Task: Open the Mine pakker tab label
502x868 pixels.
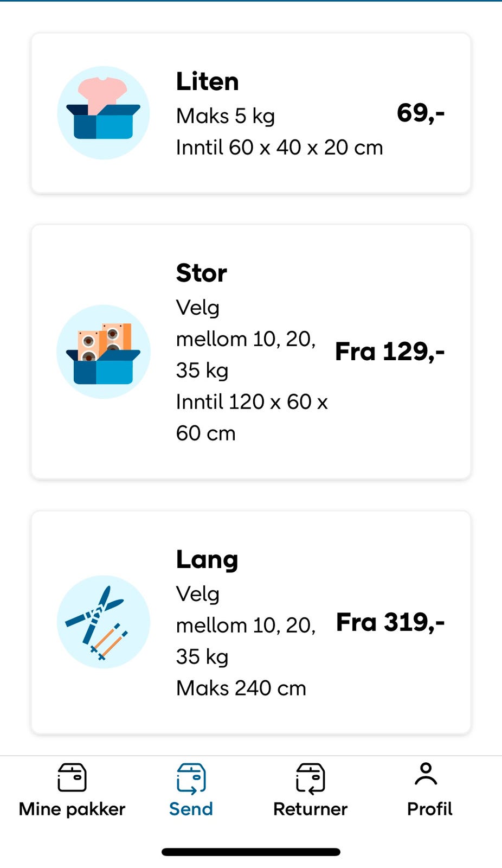Action: coord(72,809)
